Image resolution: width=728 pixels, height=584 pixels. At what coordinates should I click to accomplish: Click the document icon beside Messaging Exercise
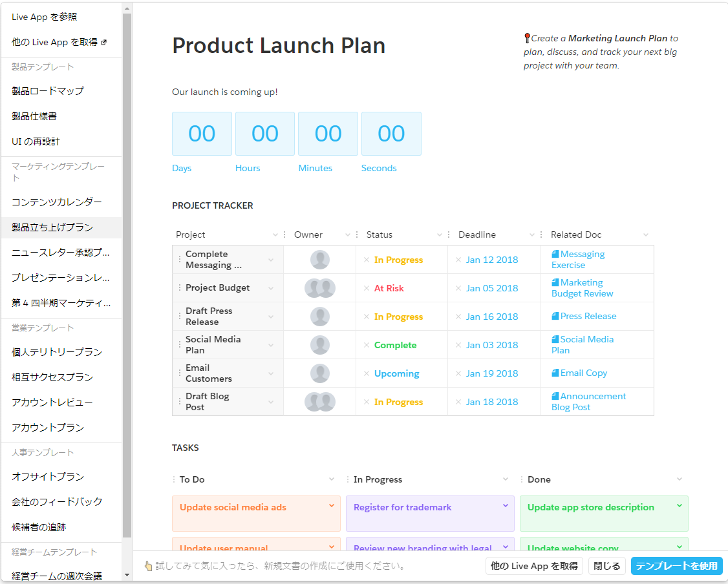(555, 255)
